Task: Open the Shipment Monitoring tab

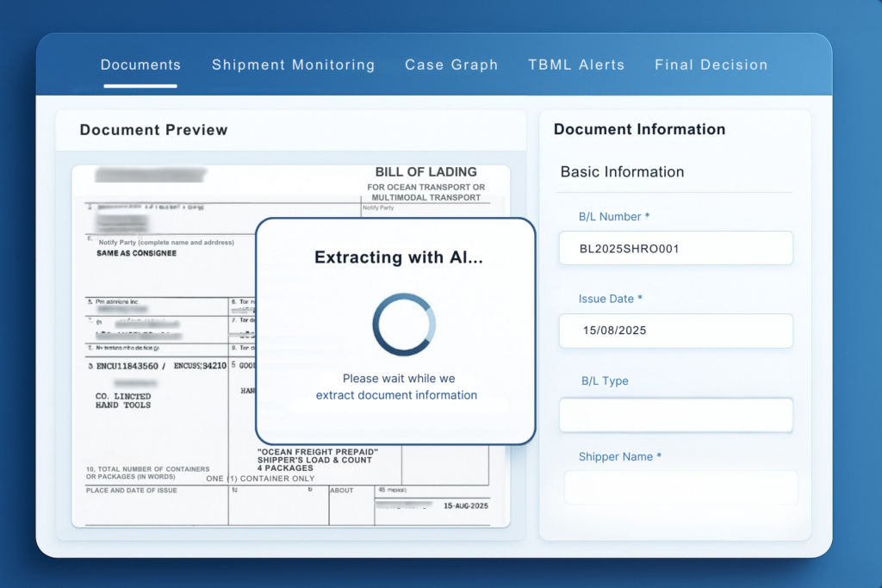Action: [x=293, y=64]
